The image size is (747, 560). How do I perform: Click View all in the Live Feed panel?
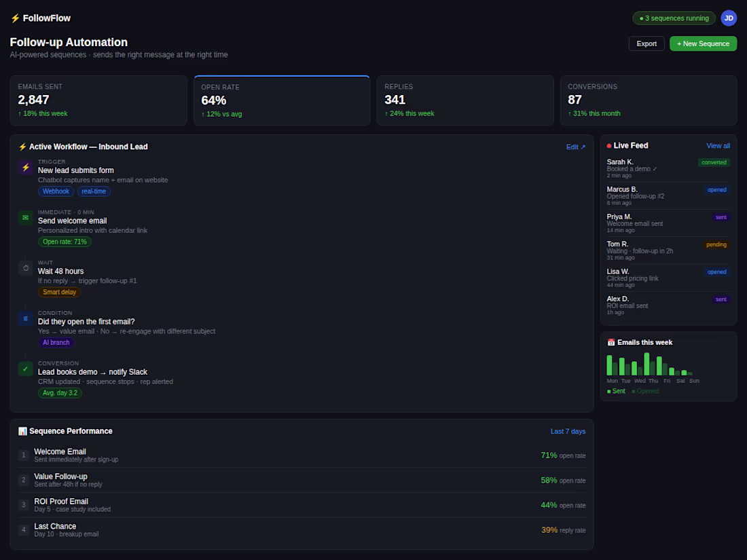pyautogui.click(x=718, y=145)
